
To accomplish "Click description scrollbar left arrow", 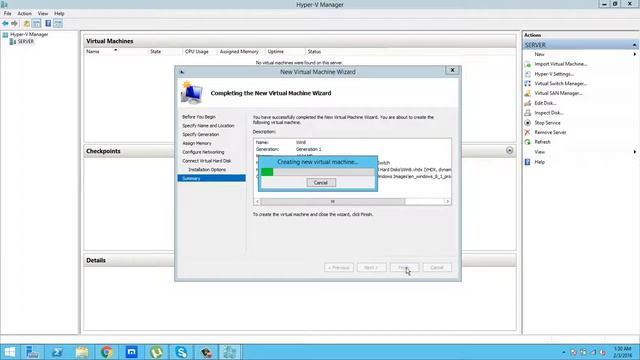I will click(257, 202).
